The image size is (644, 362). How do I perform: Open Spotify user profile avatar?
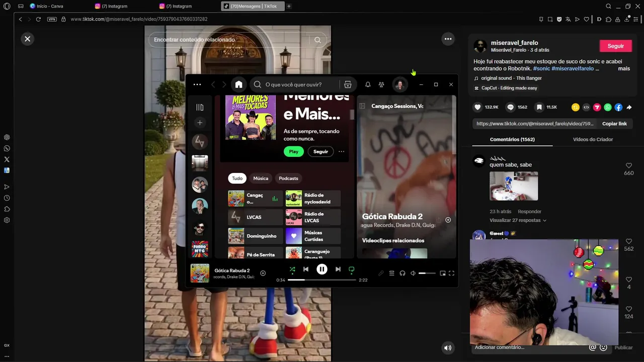coord(400,84)
